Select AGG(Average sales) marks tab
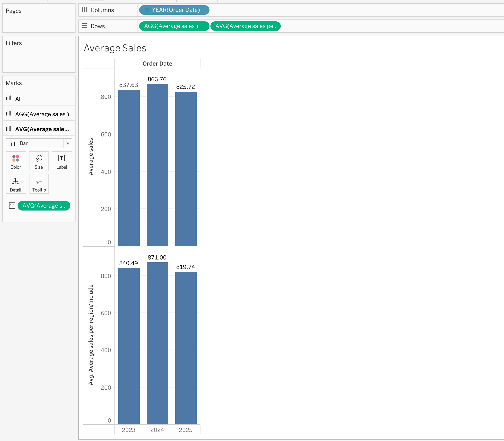The width and height of the screenshot is (504, 441). [42, 114]
